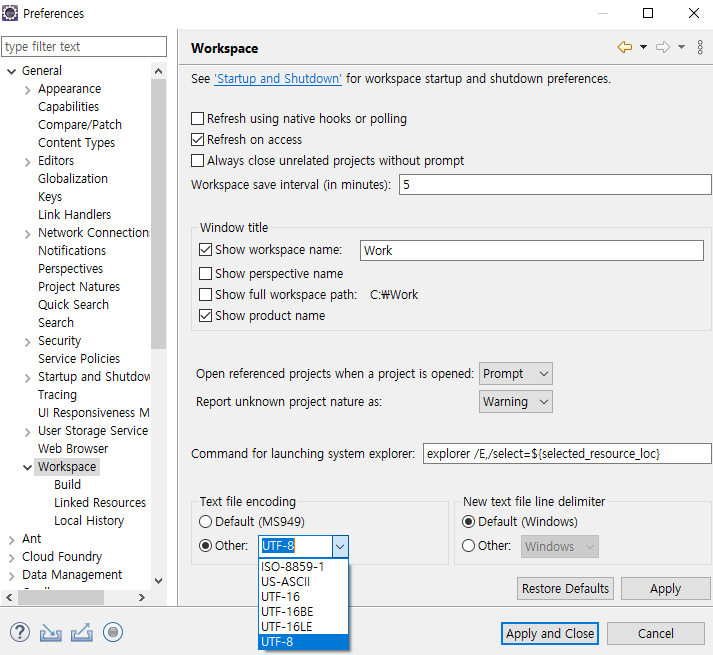The image size is (713, 655).
Task: Expand the Ant tree node
Action: click(11, 540)
